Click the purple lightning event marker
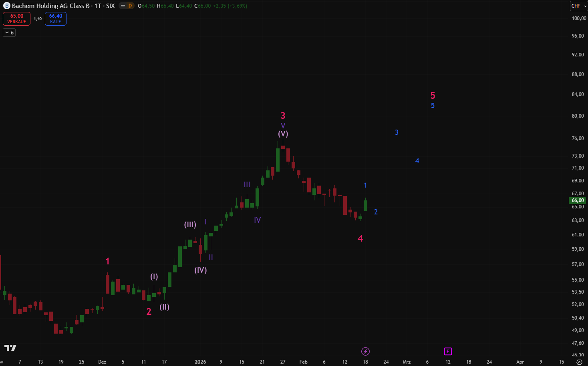 [x=365, y=351]
